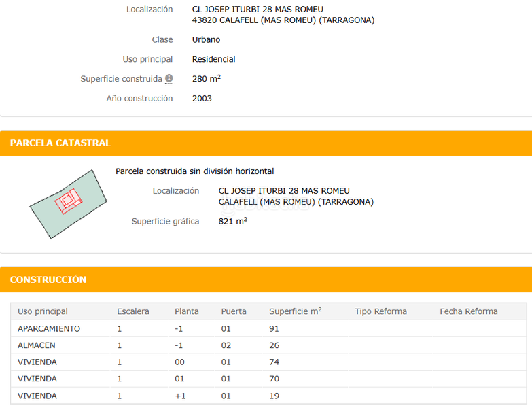Click the top address CL JOSEP ITURBI 28
This screenshot has width=532, height=408.
pyautogui.click(x=258, y=10)
